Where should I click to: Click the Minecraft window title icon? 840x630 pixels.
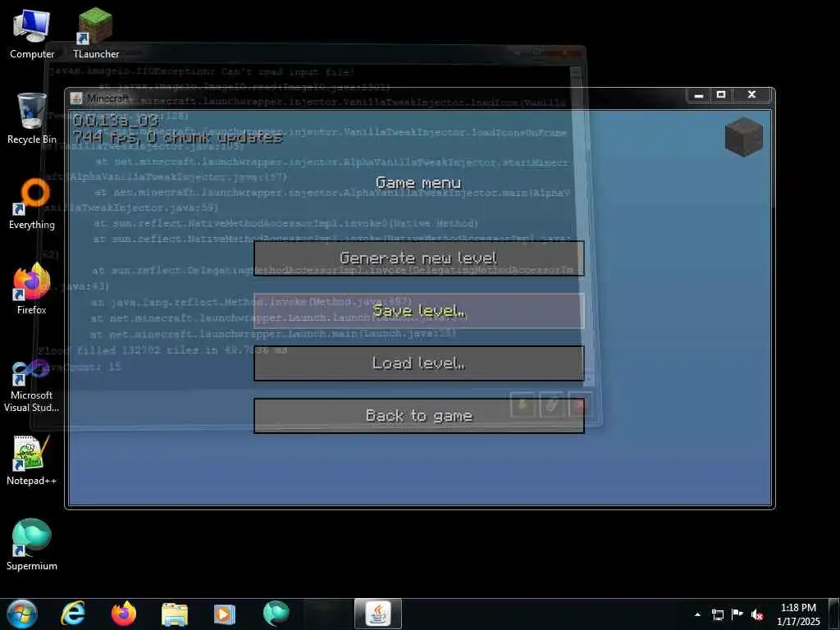(x=77, y=98)
